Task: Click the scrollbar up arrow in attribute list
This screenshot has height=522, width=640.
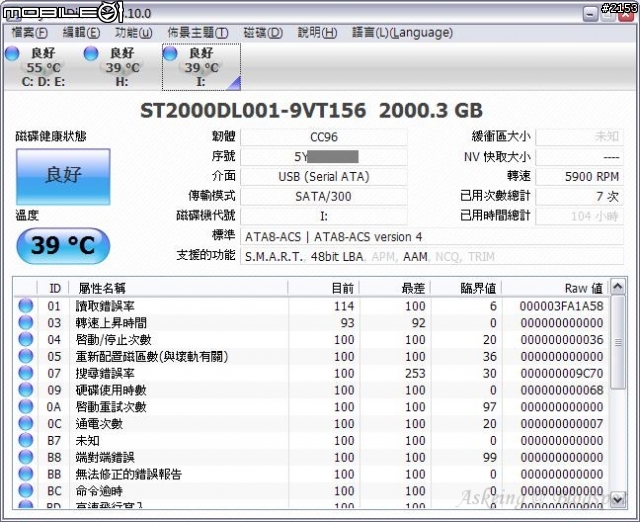Action: pyautogui.click(x=618, y=287)
